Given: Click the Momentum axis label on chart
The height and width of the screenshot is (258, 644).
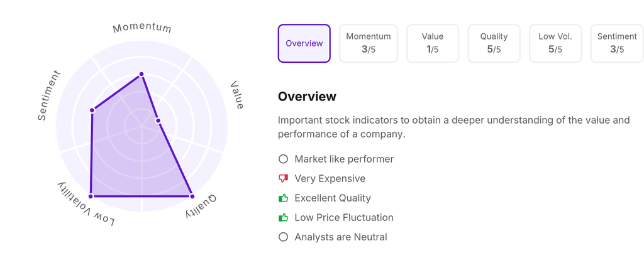Looking at the screenshot, I should [142, 28].
